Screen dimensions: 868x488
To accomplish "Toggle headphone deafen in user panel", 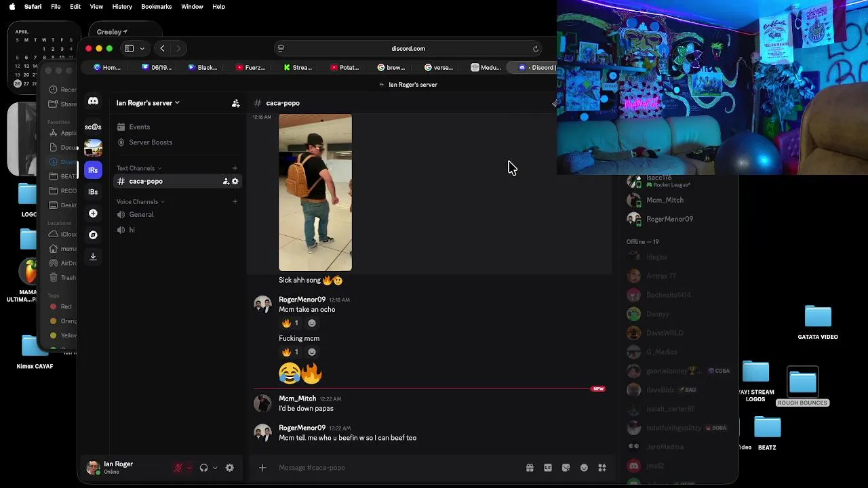I will 203,468.
